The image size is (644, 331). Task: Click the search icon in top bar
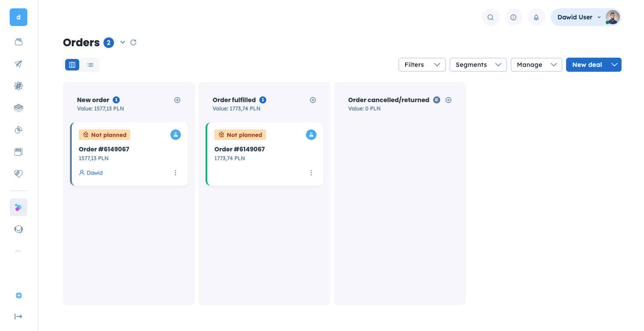tap(490, 18)
